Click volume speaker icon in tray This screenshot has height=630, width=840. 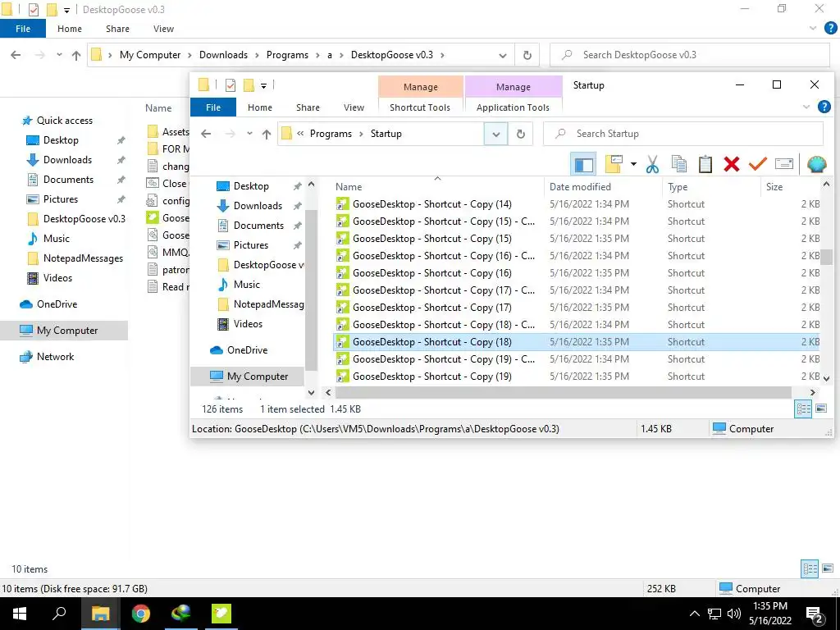tap(734, 614)
